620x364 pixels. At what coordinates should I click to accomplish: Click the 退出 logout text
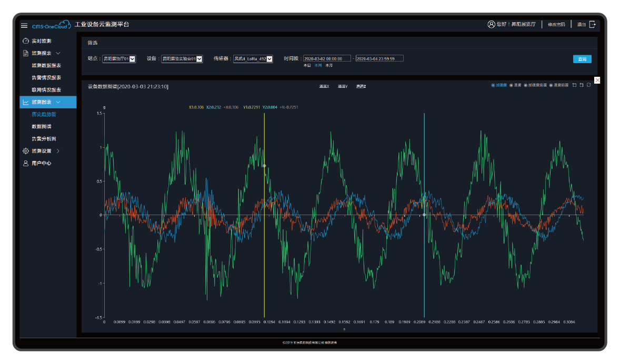581,25
